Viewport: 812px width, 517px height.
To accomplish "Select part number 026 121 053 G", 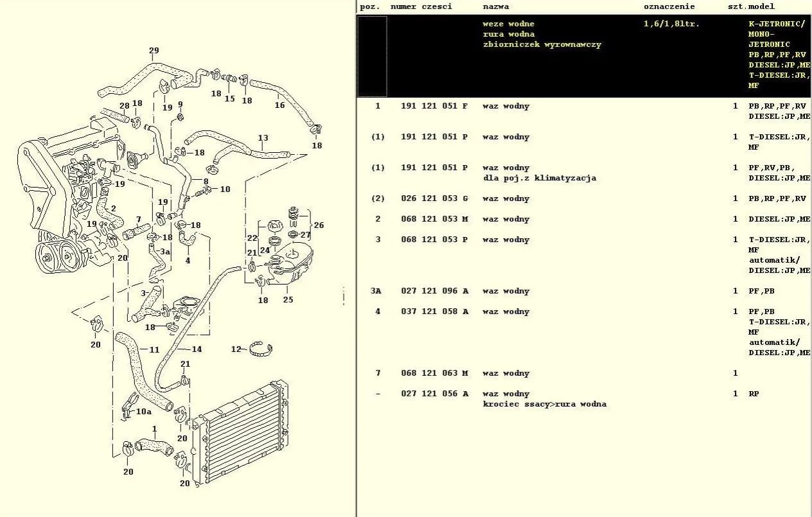I will click(x=434, y=198).
